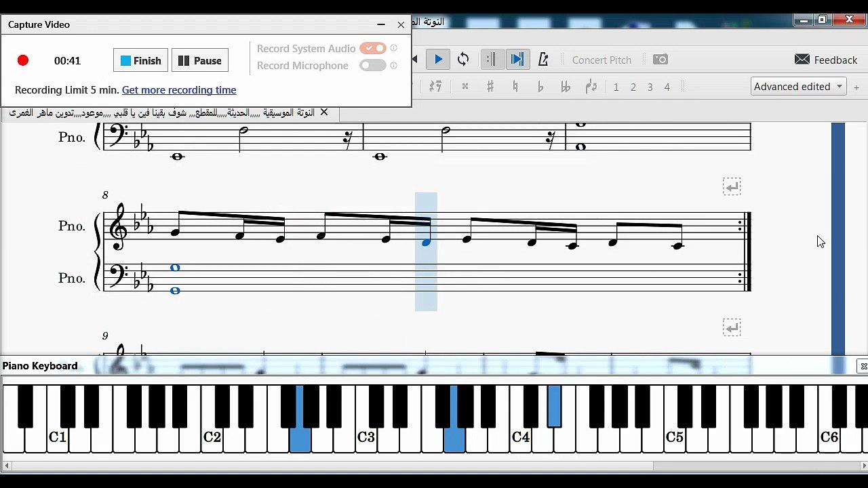Screen dimensions: 868x488
Task: Click end repeat barline of measure 8
Action: [745, 251]
